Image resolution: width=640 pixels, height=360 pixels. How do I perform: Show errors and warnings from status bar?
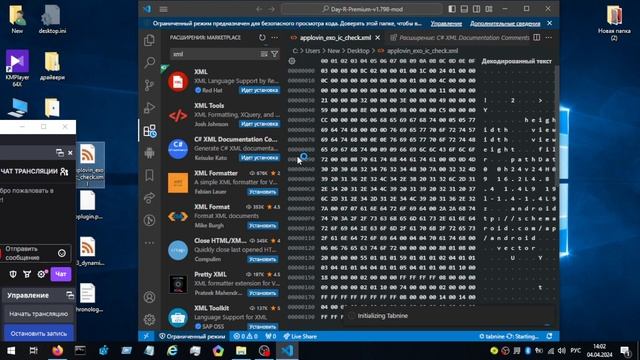[246, 336]
